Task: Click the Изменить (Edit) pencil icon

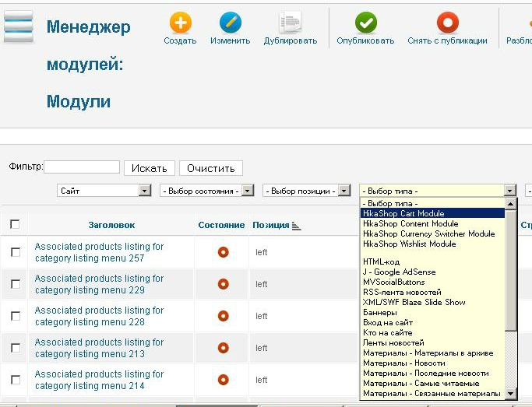Action: (x=230, y=23)
